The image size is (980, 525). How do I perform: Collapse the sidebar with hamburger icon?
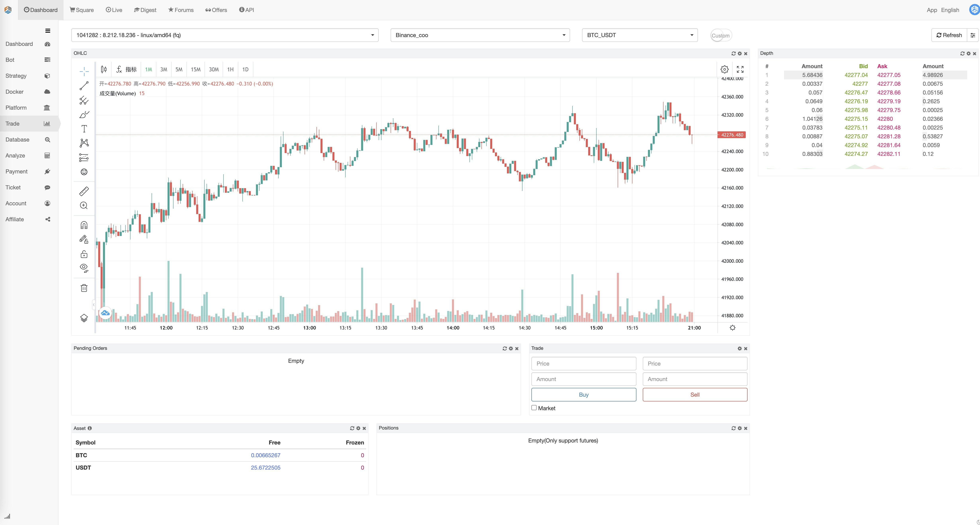click(x=48, y=31)
